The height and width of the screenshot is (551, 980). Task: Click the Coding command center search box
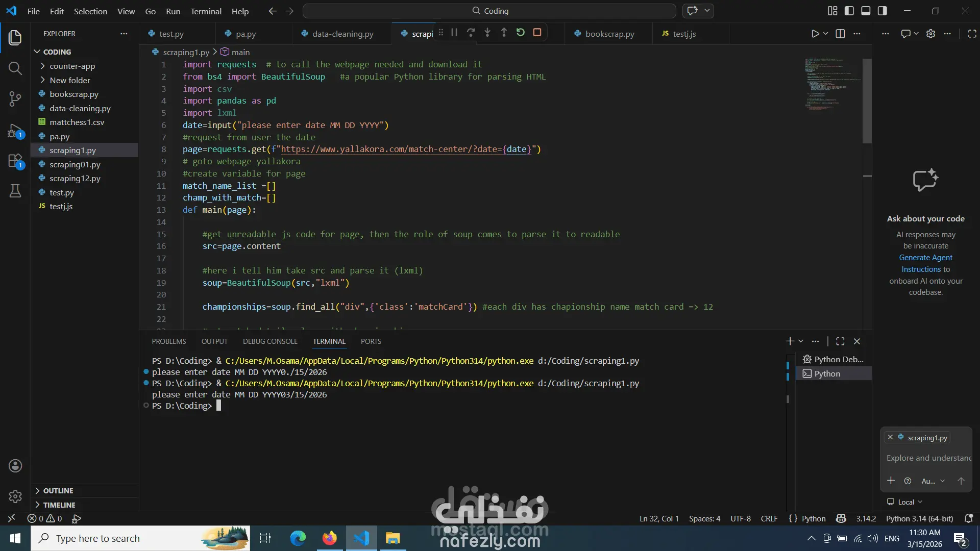click(x=489, y=11)
